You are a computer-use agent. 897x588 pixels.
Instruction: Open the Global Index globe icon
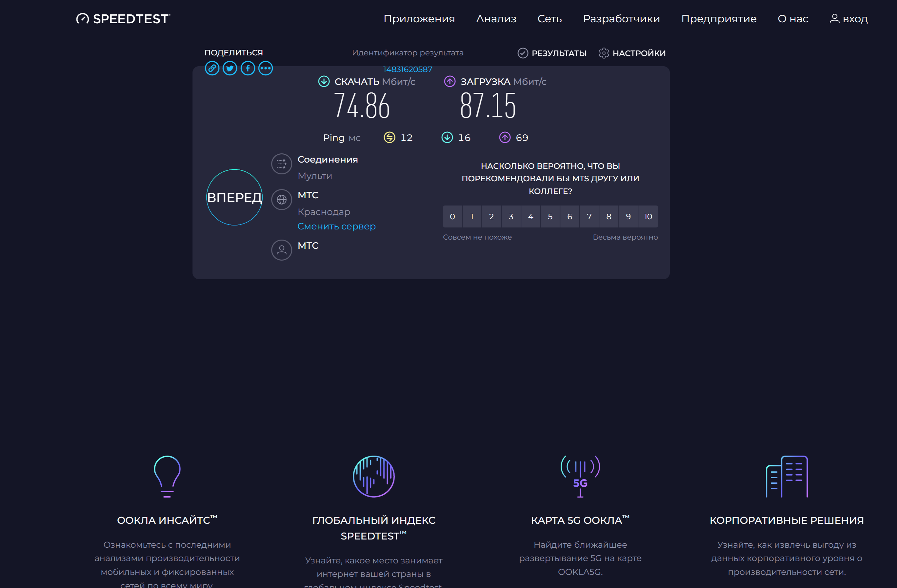[x=373, y=477]
